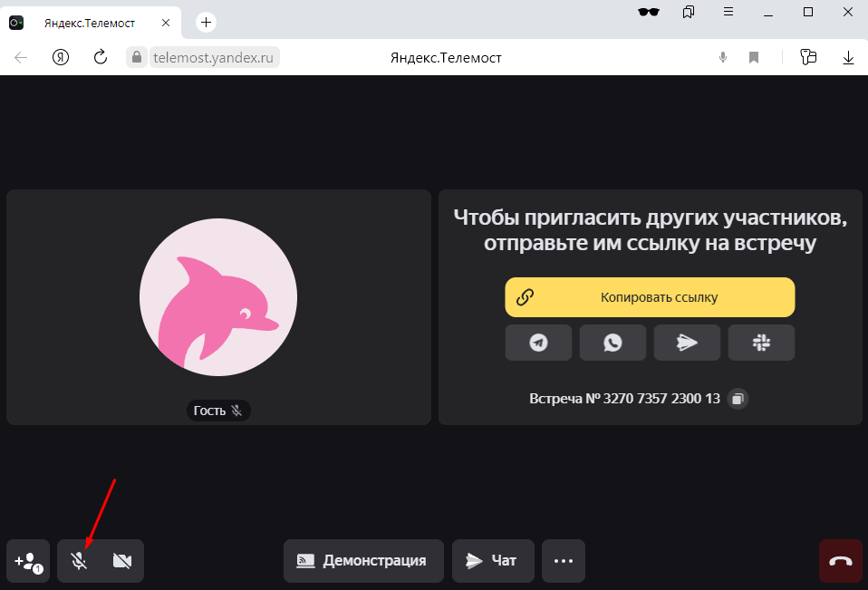Share the meeting link via WhatsApp
The height and width of the screenshot is (590, 868).
pyautogui.click(x=612, y=343)
